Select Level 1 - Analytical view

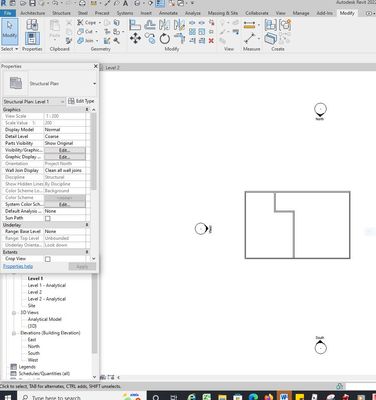coord(47,285)
